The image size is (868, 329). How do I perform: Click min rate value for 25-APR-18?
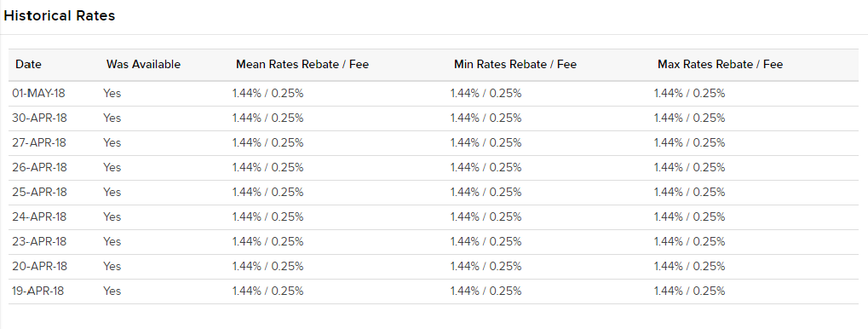486,192
